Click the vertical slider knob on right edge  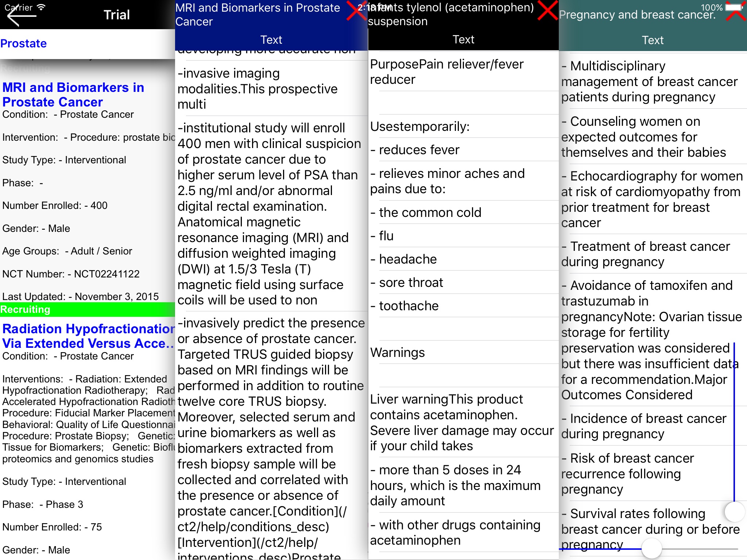pos(734,512)
